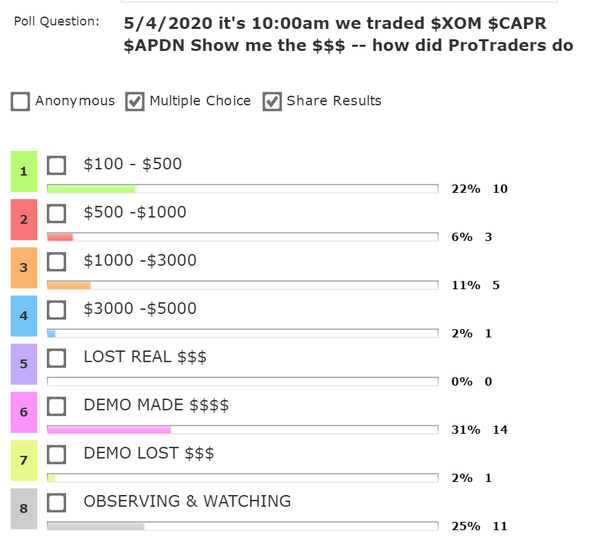The height and width of the screenshot is (546, 600).
Task: Check the Anonymous option checkbox
Action: coord(20,101)
